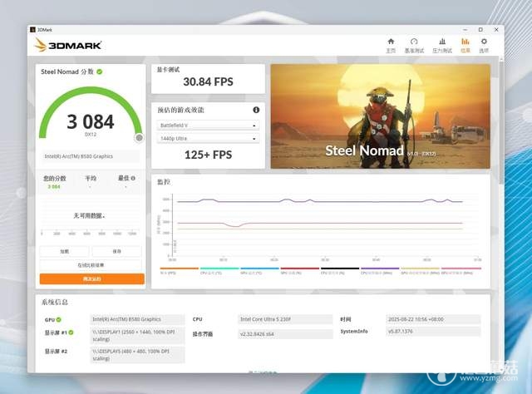Image resolution: width=532 pixels, height=394 pixels.
Task: Click green validation checkmark next to Steel Nomad score
Action: (100, 71)
